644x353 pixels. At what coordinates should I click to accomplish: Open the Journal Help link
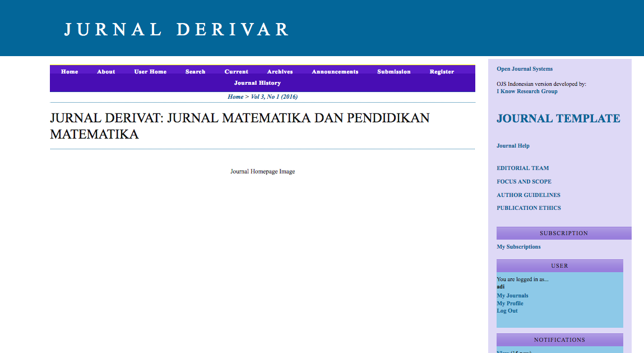513,146
